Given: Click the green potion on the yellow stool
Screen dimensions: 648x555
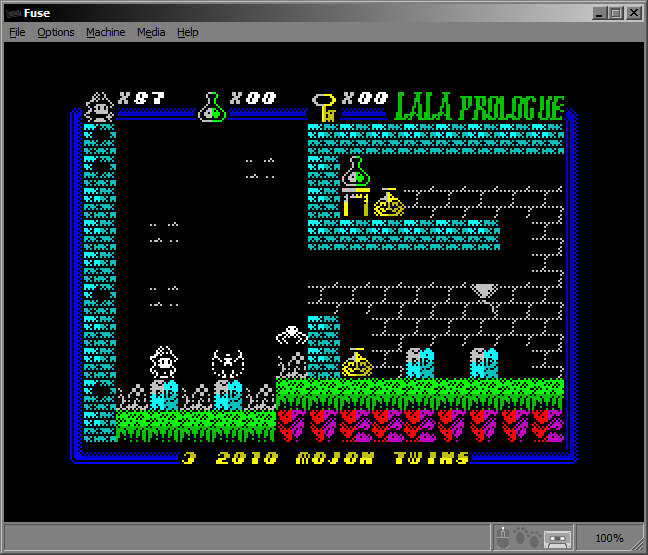Looking at the screenshot, I should coord(356,172).
